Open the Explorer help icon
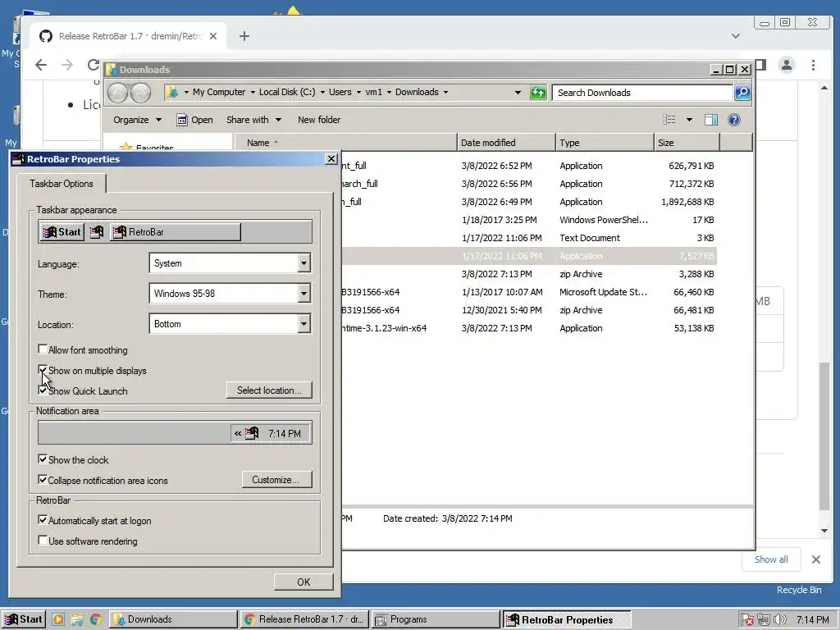The width and height of the screenshot is (840, 630). [x=734, y=120]
